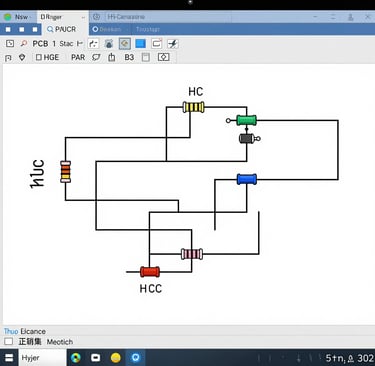
Task: Open the Tinstagt tab
Action: [x=148, y=29]
